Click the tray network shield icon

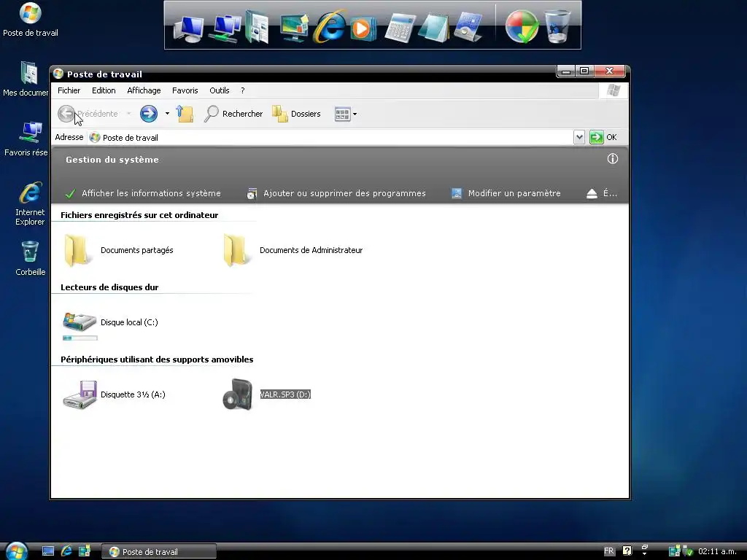coord(686,551)
